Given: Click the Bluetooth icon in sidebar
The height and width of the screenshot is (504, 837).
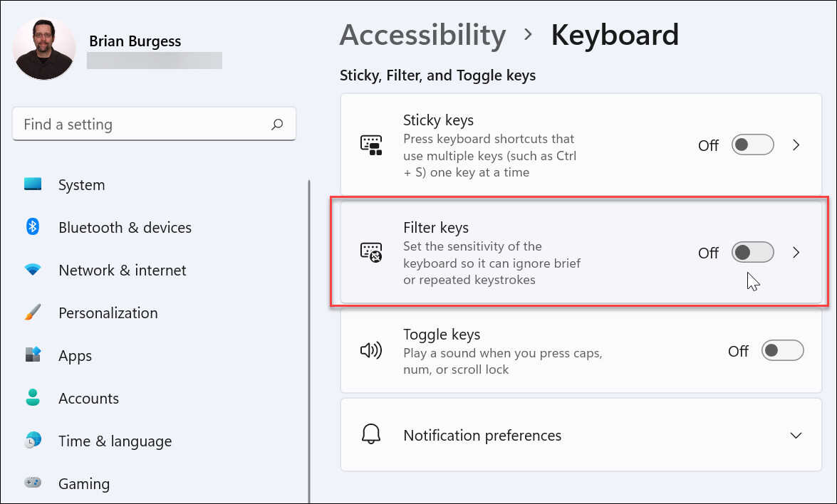Looking at the screenshot, I should pyautogui.click(x=33, y=227).
